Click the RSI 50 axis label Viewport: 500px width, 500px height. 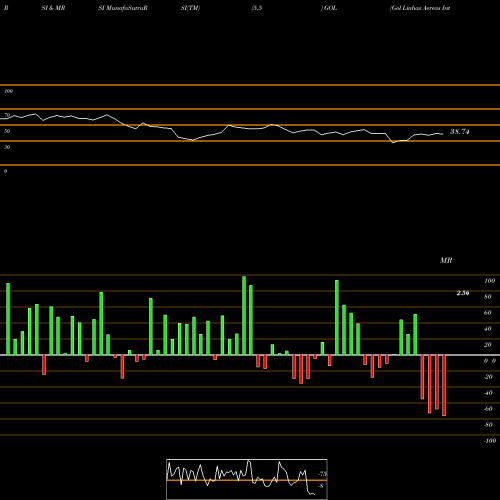(x=7, y=131)
